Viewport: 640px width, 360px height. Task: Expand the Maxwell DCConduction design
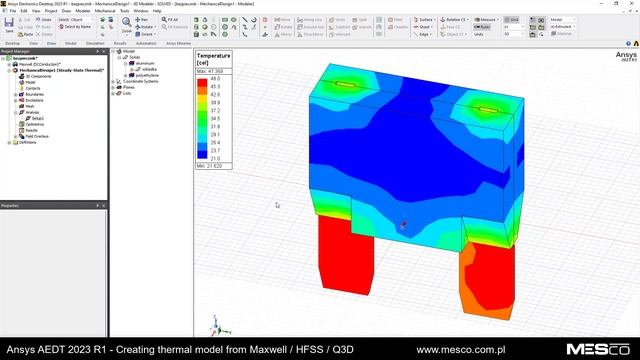[x=9, y=64]
